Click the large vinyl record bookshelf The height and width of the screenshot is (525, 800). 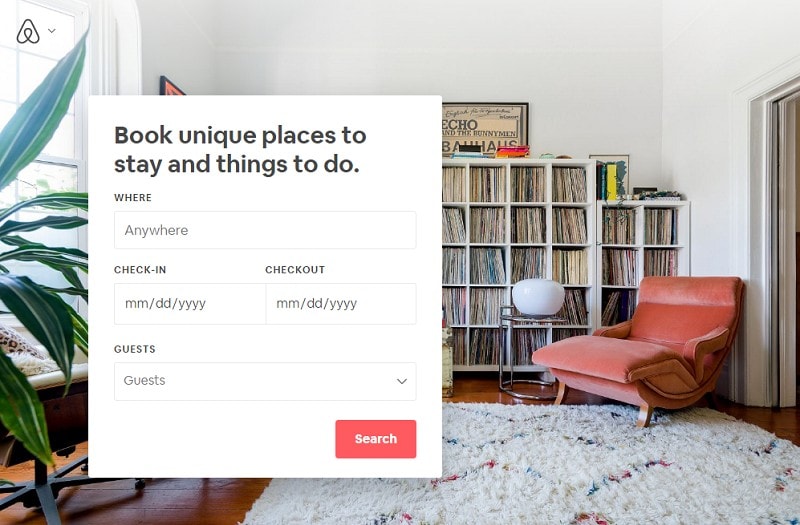coord(518,263)
